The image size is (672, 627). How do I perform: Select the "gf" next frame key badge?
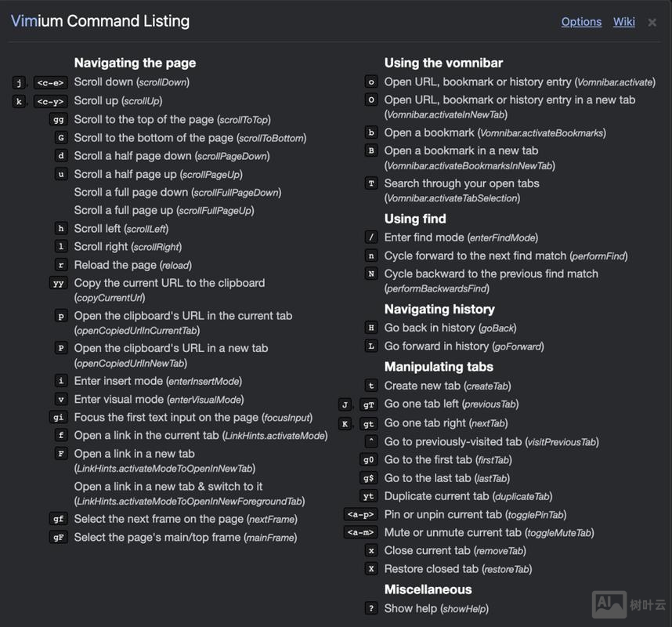click(x=59, y=519)
